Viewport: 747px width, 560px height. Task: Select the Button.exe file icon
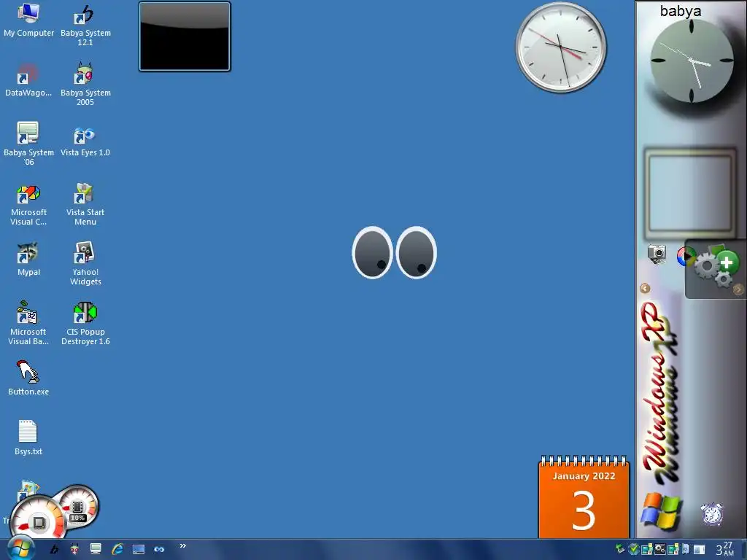28,378
